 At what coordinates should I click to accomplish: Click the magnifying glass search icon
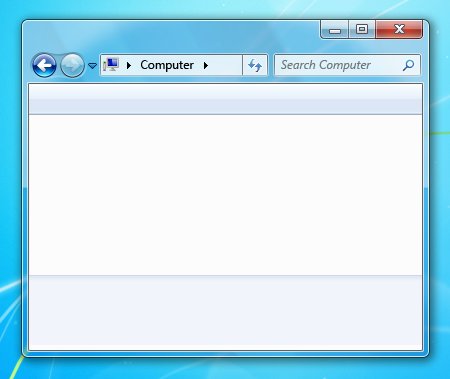(x=408, y=65)
